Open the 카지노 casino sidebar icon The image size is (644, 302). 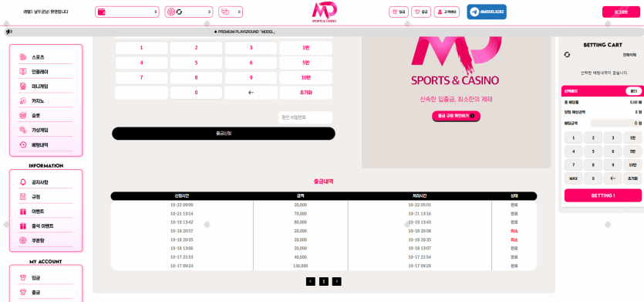(x=23, y=101)
